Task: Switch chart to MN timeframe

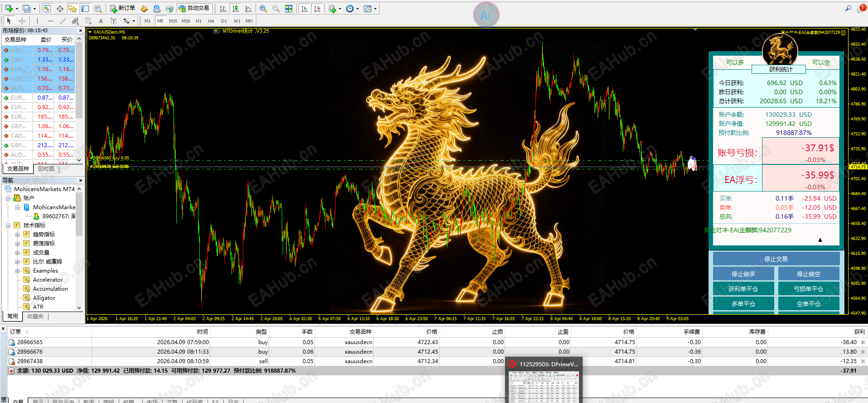Action: pos(249,21)
